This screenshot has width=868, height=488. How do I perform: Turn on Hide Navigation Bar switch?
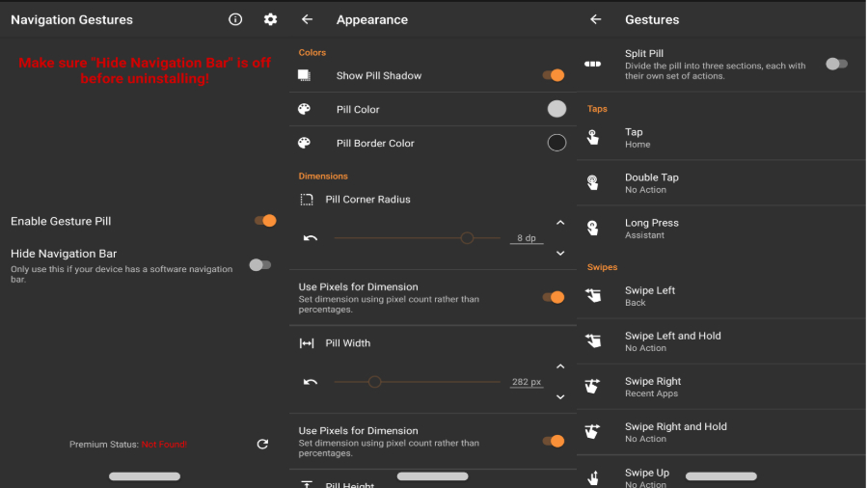[259, 265]
